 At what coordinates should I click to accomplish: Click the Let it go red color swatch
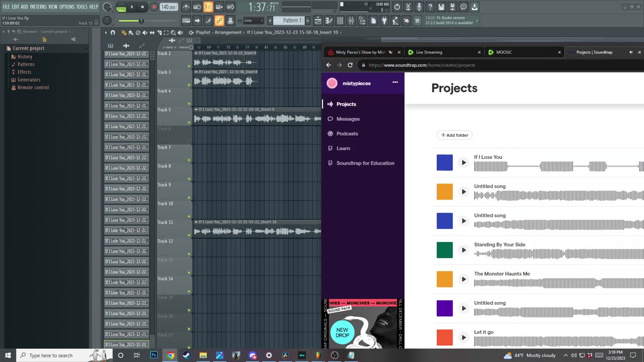[445, 337]
